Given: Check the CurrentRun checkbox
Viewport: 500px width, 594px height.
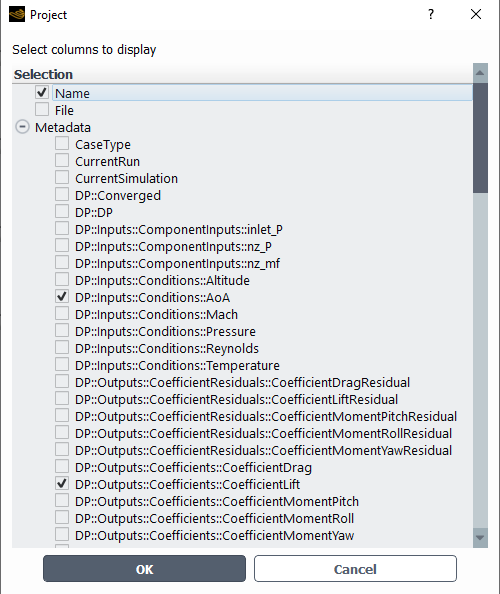Looking at the screenshot, I should point(62,161).
